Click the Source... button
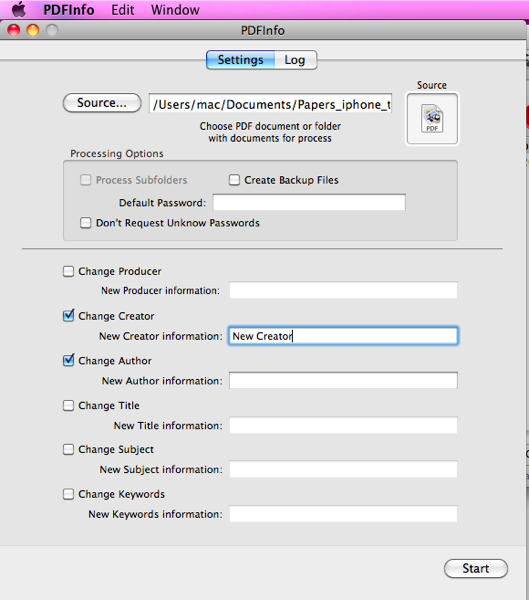Viewport: 529px width, 600px height. click(x=102, y=103)
